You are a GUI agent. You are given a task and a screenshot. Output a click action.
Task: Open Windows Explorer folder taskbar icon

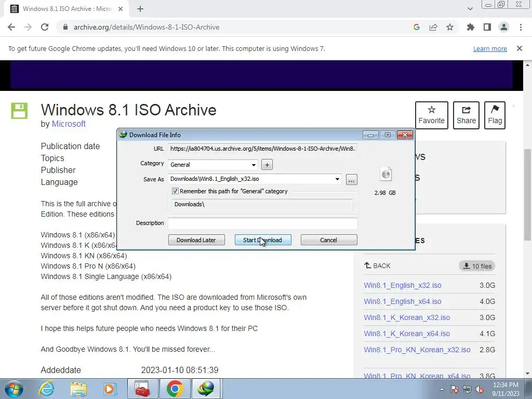tap(78, 389)
